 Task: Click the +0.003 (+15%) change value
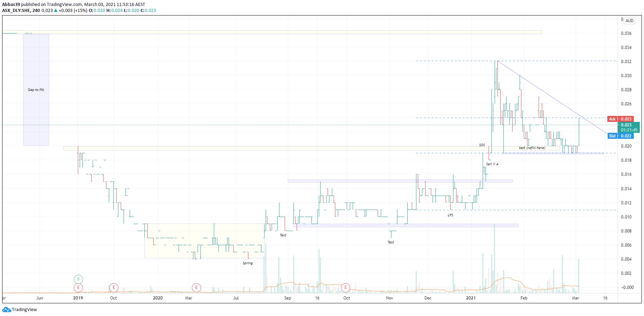click(73, 11)
